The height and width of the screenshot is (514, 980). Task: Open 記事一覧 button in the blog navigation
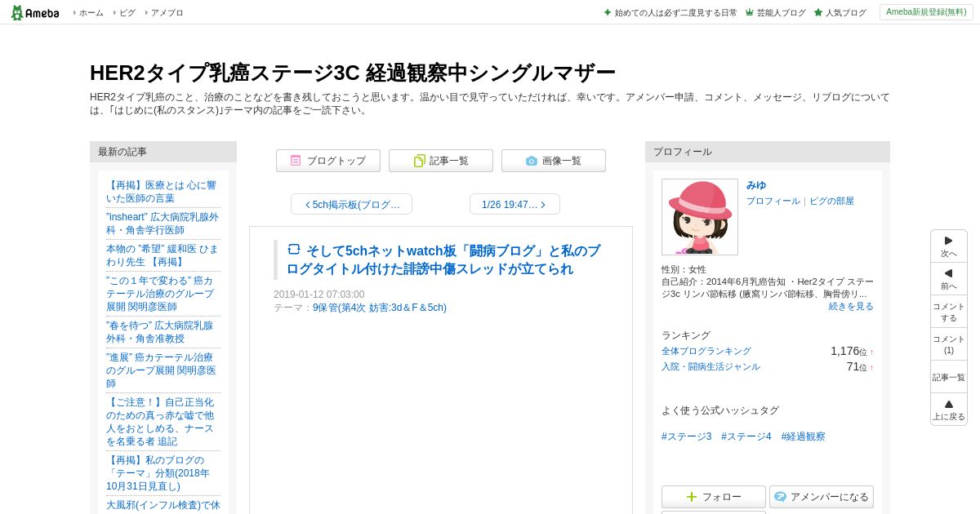pos(441,161)
